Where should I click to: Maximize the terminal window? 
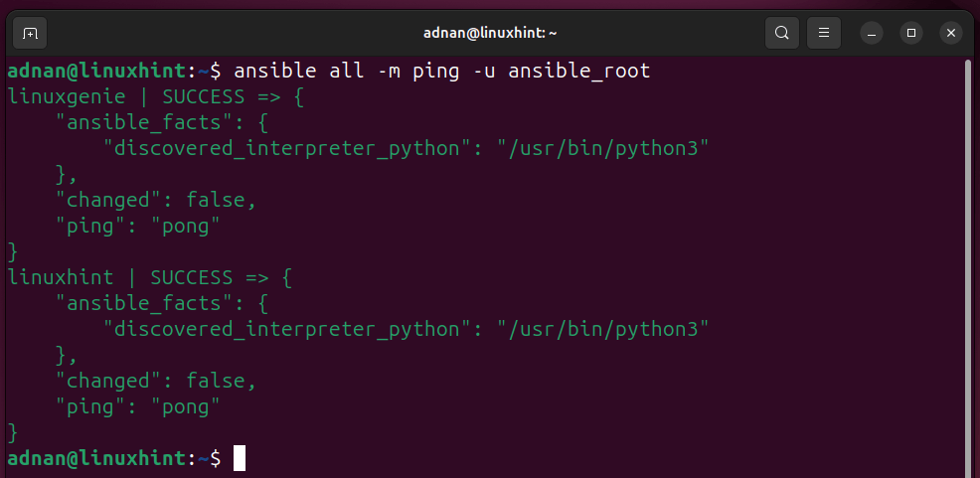tap(911, 33)
